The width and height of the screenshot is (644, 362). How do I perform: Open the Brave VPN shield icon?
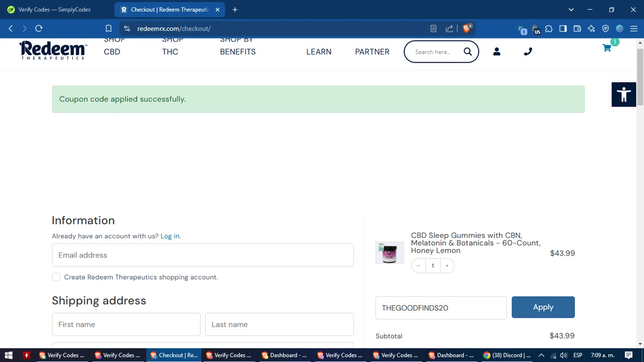(x=605, y=28)
